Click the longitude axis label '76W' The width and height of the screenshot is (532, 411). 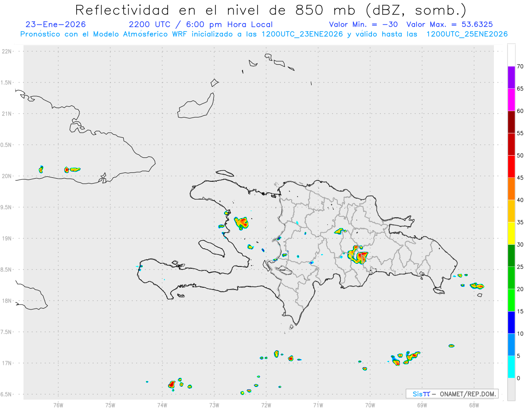[58, 404]
